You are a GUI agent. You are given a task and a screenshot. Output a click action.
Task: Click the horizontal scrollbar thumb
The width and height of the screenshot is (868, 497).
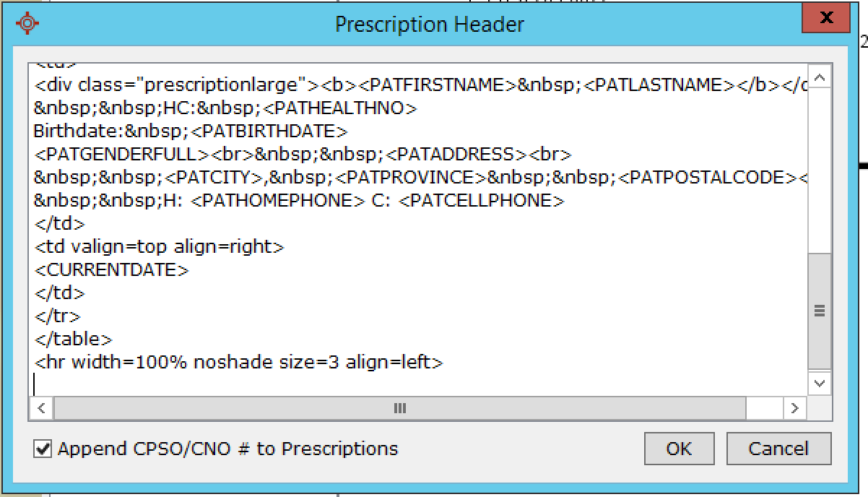(399, 408)
